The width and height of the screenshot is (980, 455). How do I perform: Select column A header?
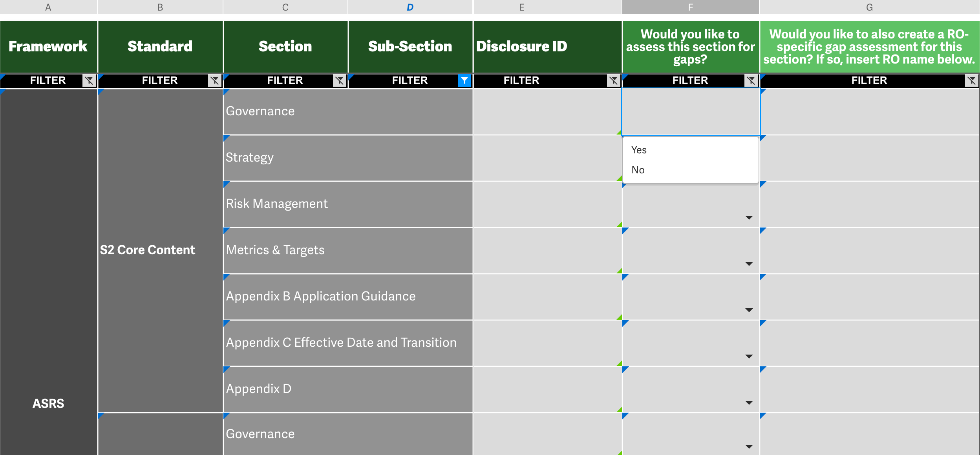pyautogui.click(x=48, y=7)
